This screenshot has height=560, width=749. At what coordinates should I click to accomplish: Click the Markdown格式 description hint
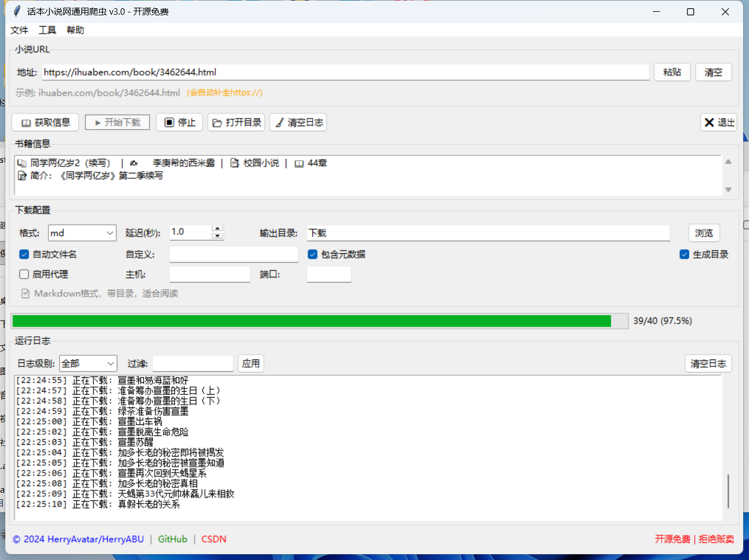coord(106,293)
